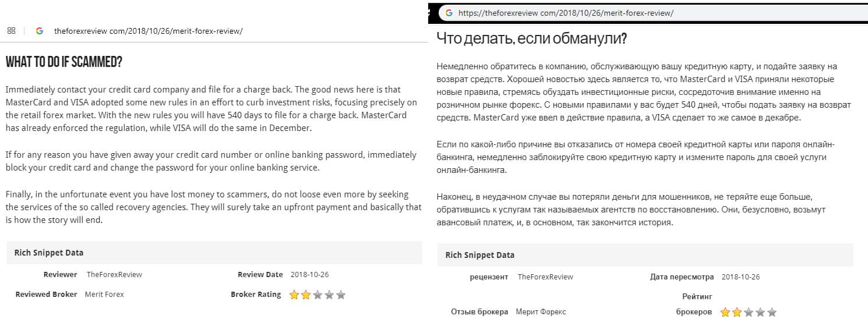
Task: Click the tab grid icon beside left address bar
Action: (x=11, y=31)
